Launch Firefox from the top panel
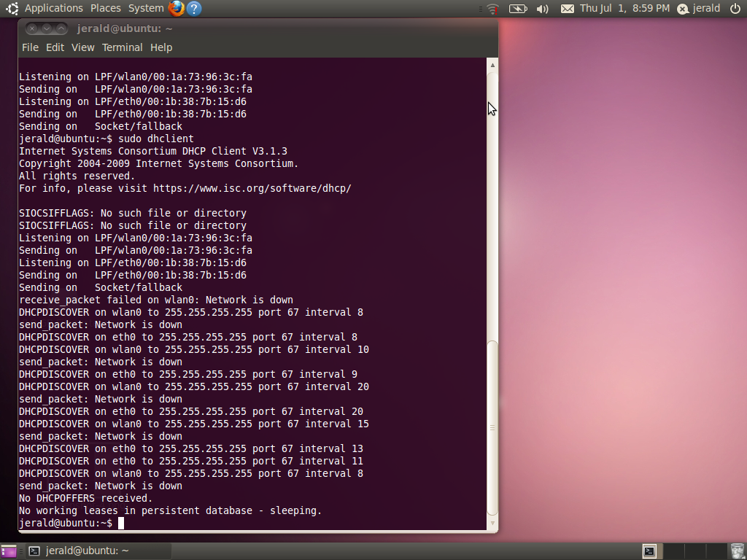 coord(177,9)
